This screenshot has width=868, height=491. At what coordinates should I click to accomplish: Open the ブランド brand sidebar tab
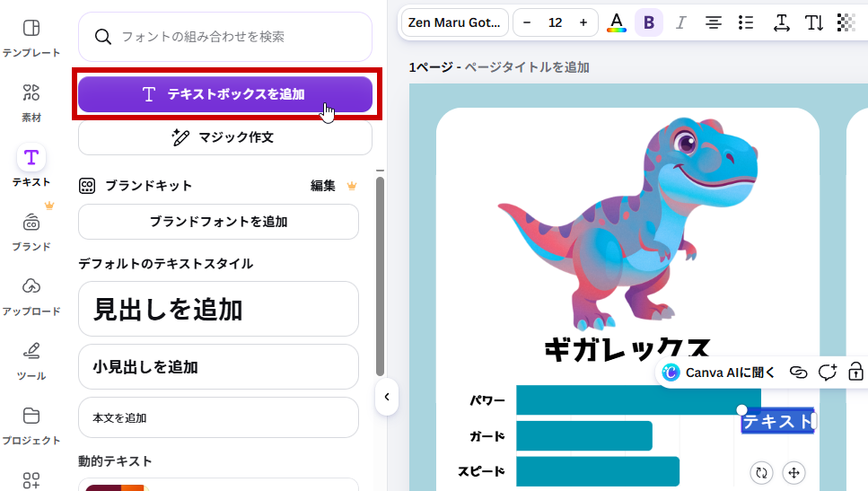tap(31, 232)
